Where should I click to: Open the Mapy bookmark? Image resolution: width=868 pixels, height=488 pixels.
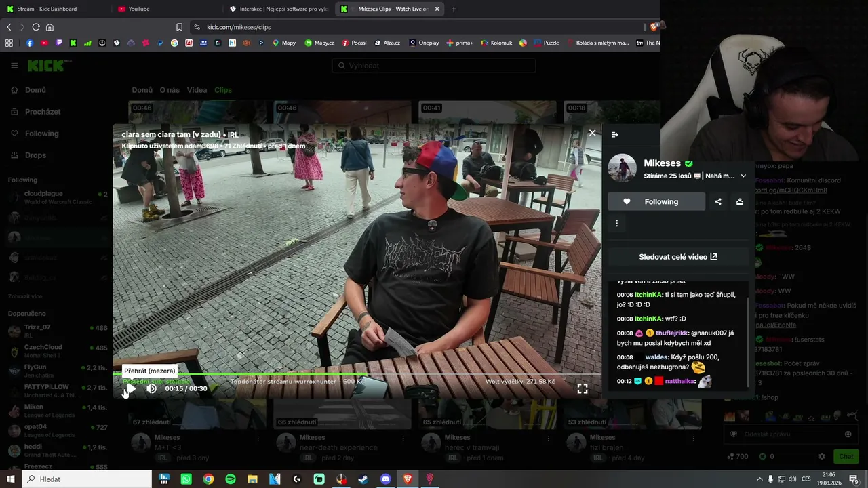[x=284, y=43]
